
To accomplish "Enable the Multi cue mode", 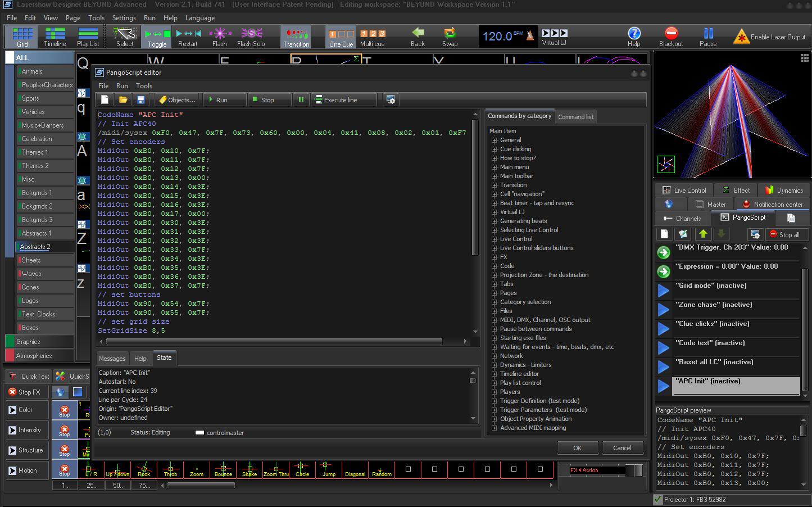I will click(372, 37).
